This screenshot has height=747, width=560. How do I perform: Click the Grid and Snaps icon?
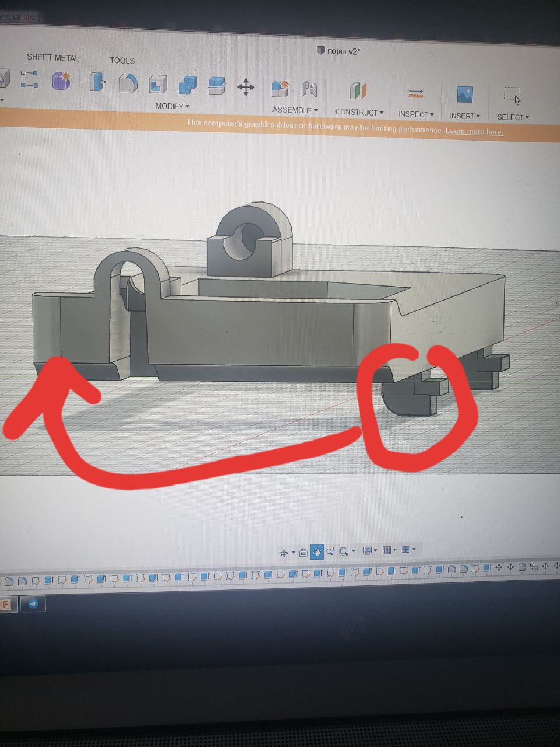coord(387,550)
